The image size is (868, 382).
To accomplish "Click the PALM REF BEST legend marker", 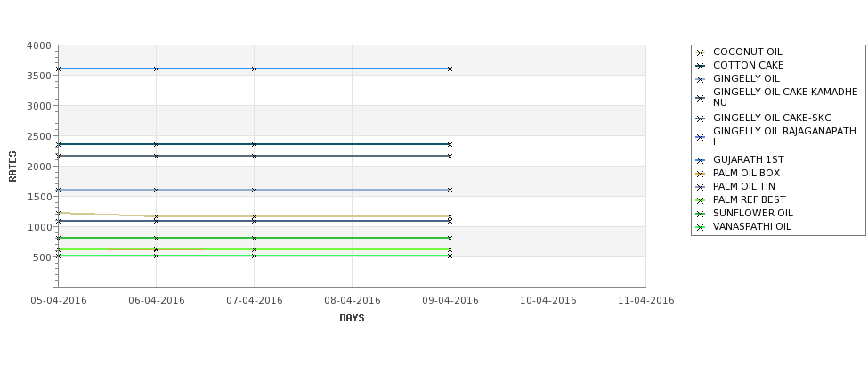I will click(x=700, y=201).
